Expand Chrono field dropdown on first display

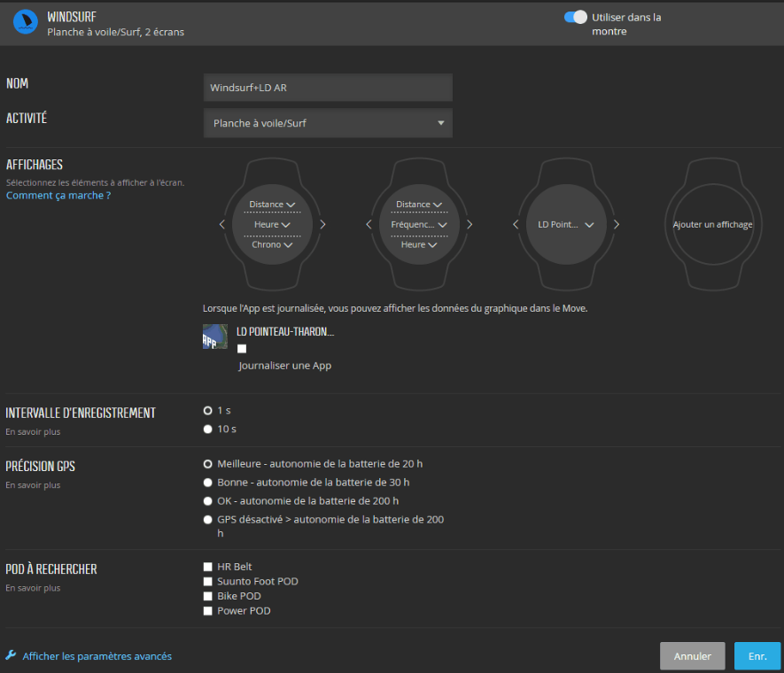(x=272, y=245)
